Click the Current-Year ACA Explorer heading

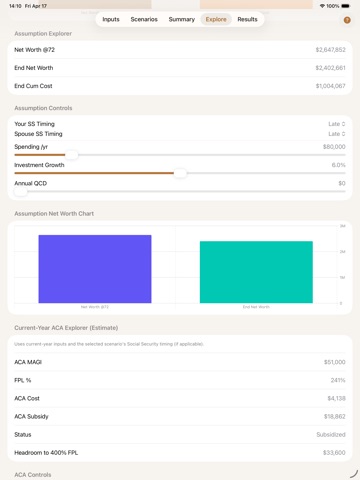pos(66,328)
